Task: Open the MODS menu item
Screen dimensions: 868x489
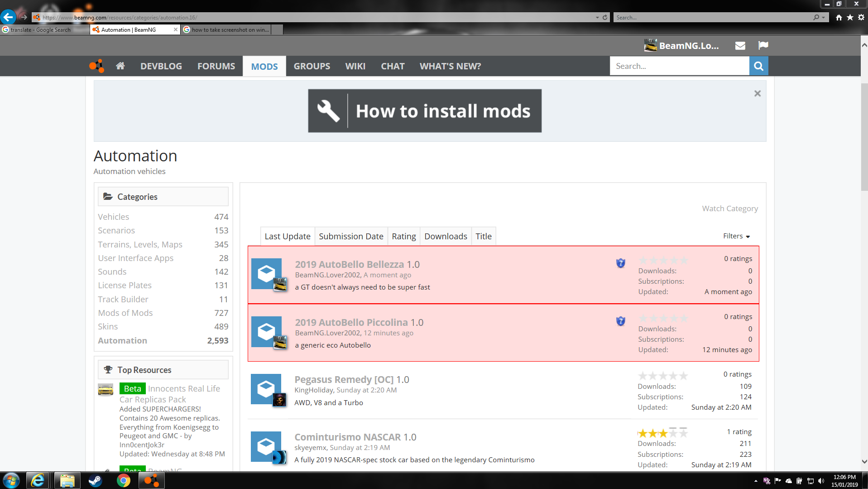Action: [x=264, y=66]
